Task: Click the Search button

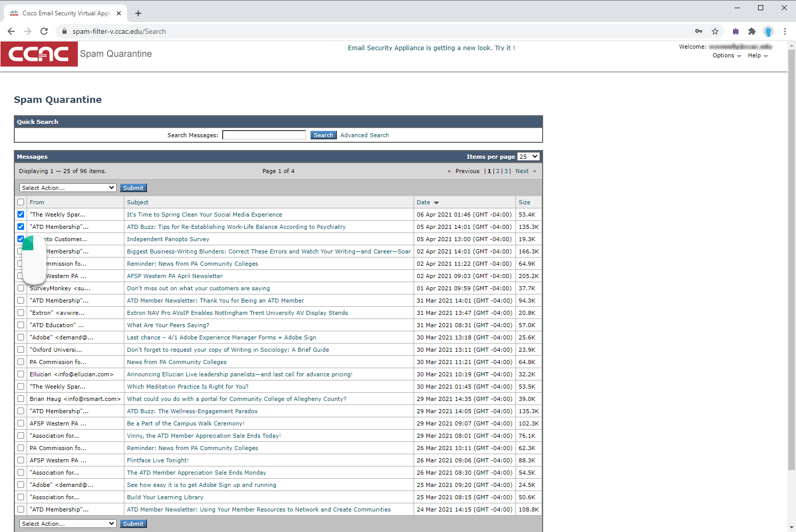Action: point(323,135)
